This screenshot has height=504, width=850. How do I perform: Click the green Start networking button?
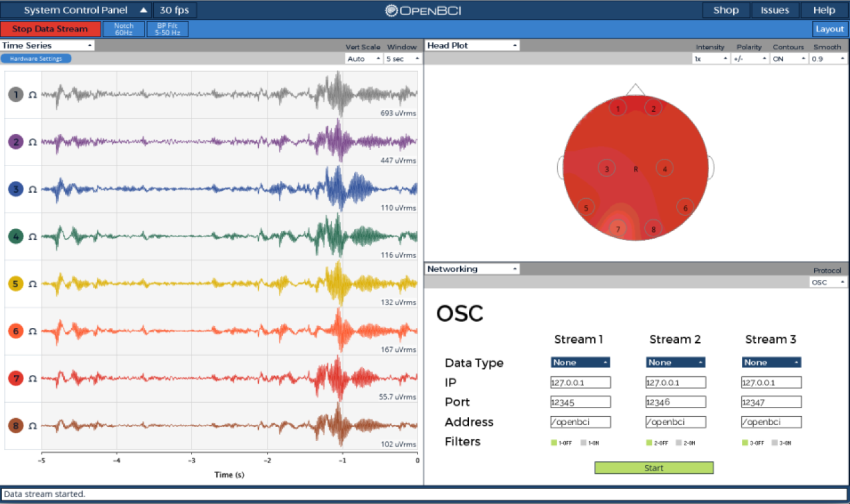pos(654,468)
